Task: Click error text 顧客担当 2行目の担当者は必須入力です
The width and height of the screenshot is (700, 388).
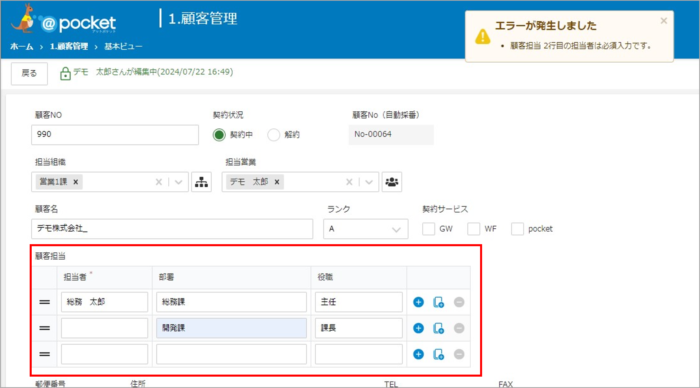Action: point(581,46)
